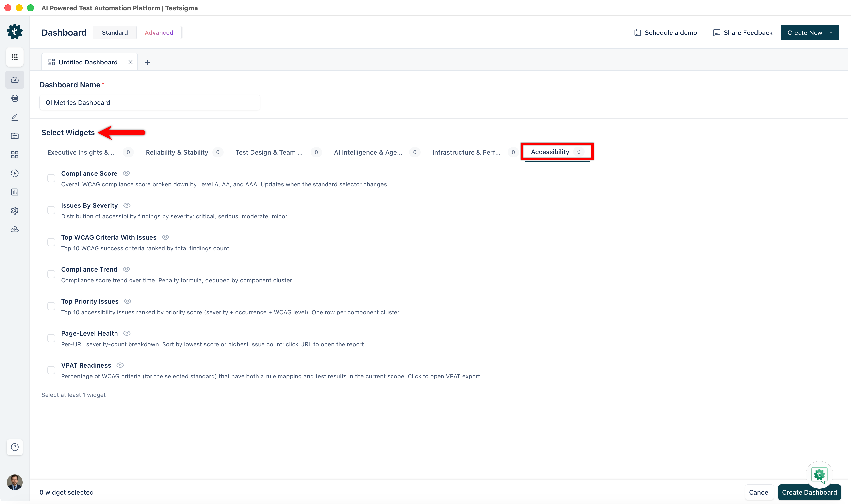Open the apps grid menu icon

(x=15, y=57)
